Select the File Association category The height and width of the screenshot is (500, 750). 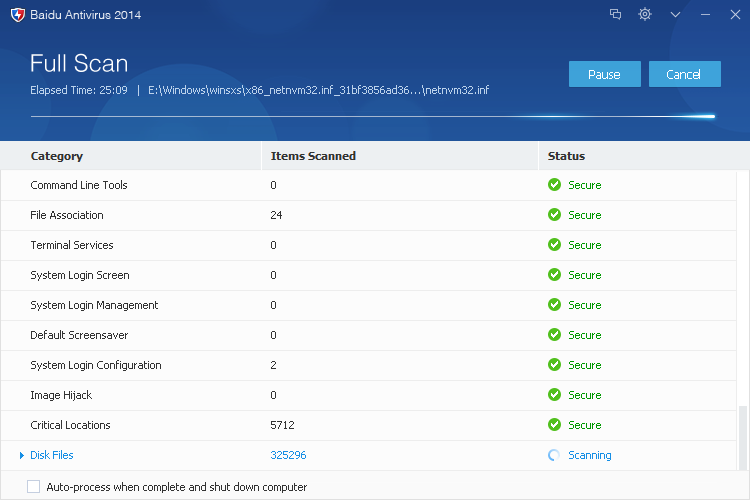pyautogui.click(x=66, y=215)
